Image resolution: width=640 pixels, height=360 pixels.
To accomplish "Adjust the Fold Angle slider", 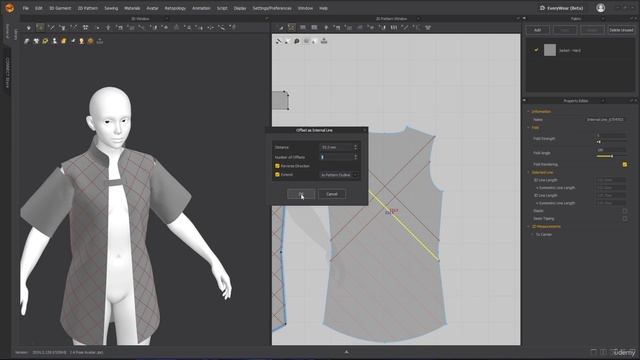I will tap(611, 156).
